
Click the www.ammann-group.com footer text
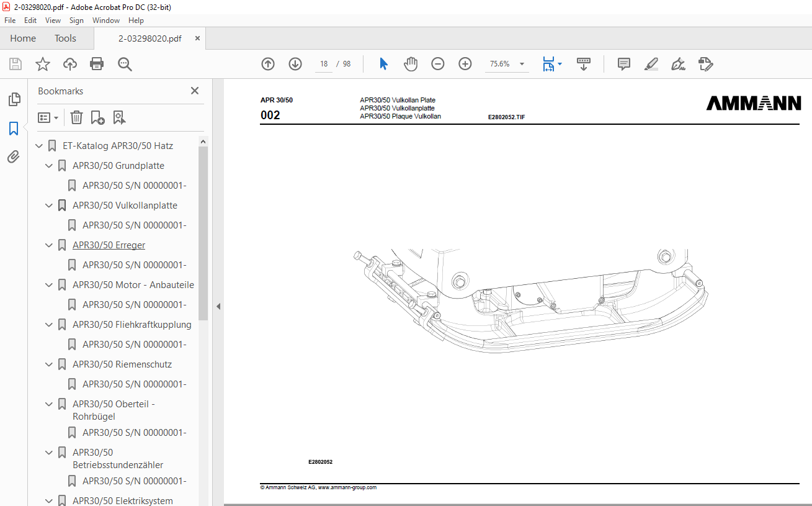click(347, 488)
